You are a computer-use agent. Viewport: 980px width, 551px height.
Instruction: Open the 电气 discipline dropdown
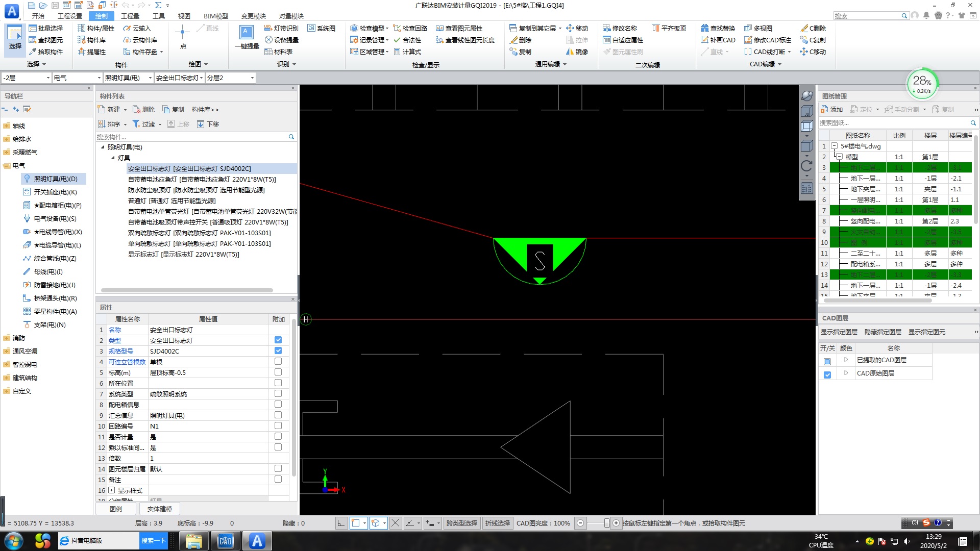77,78
